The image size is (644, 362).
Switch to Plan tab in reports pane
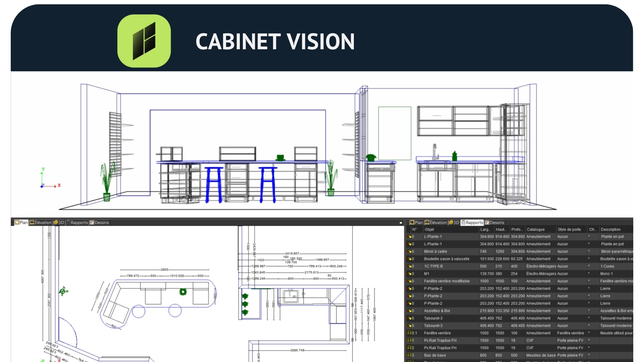tap(416, 223)
